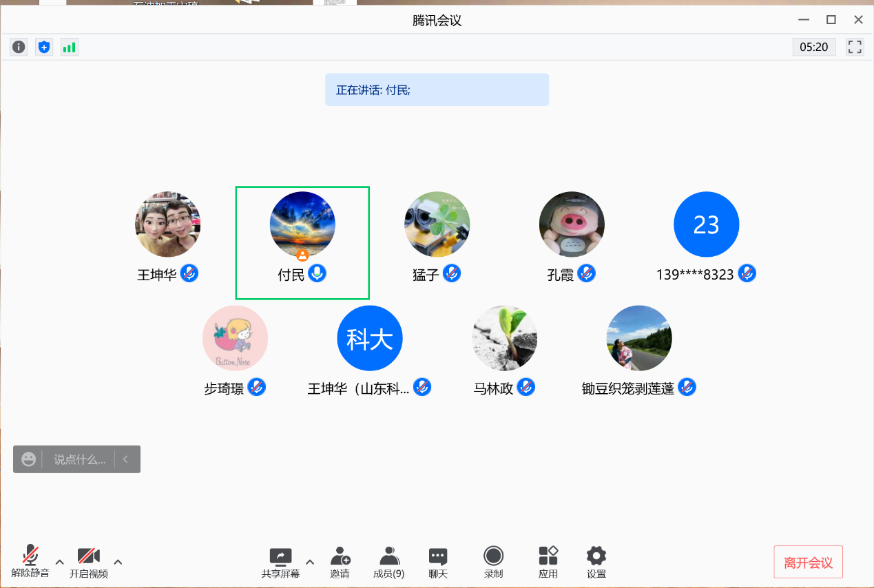
Task: Open Apps (应用) icon
Action: click(x=548, y=562)
